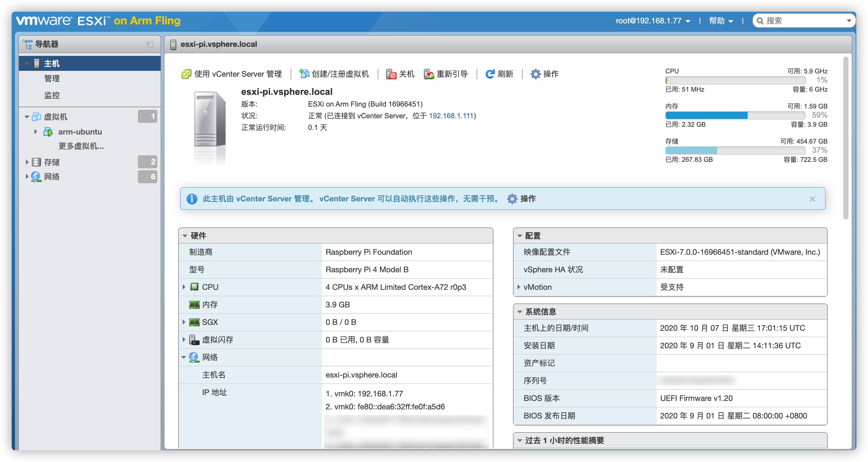Open the help (帮助) dropdown menu
This screenshot has width=868, height=462.
tap(721, 21)
